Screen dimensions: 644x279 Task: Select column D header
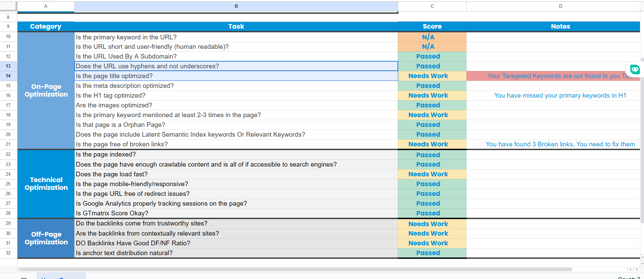(560, 6)
